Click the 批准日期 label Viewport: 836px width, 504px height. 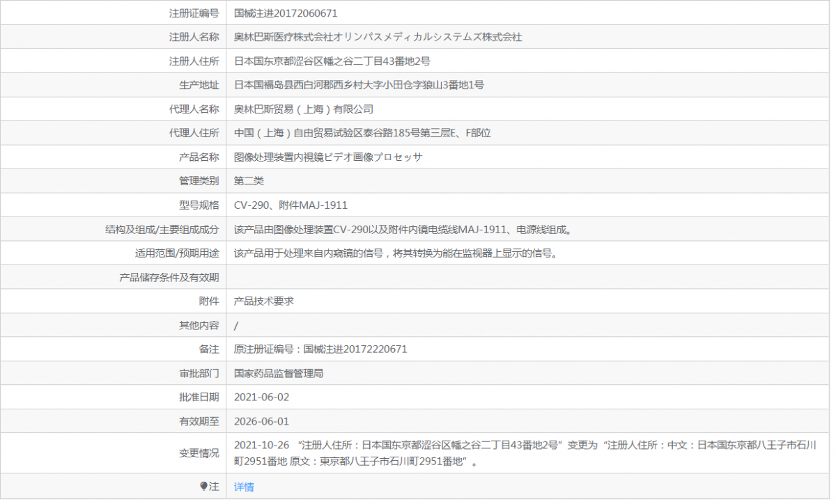click(x=199, y=397)
